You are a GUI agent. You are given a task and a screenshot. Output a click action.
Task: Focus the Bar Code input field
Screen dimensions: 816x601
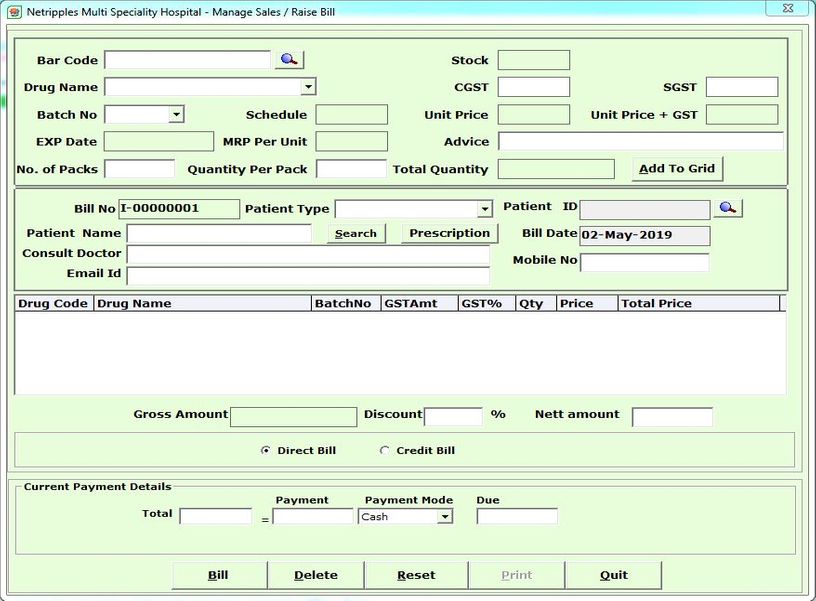click(187, 60)
